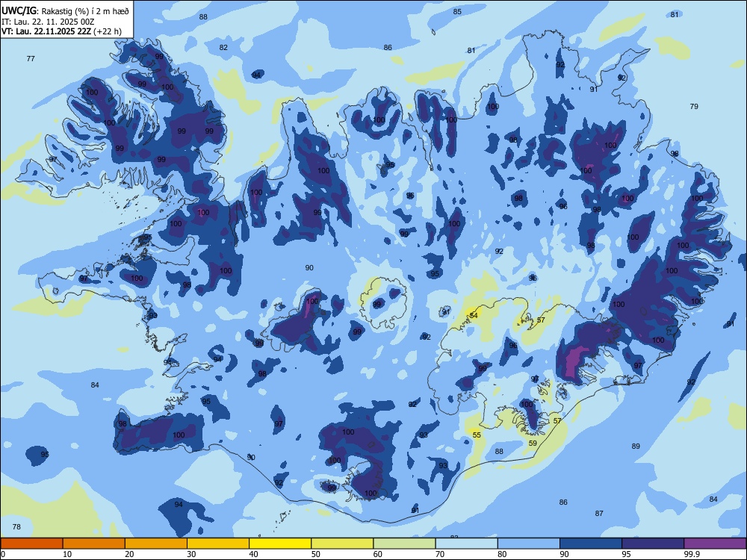Click the '54' value in the yellow dry area

click(x=474, y=315)
